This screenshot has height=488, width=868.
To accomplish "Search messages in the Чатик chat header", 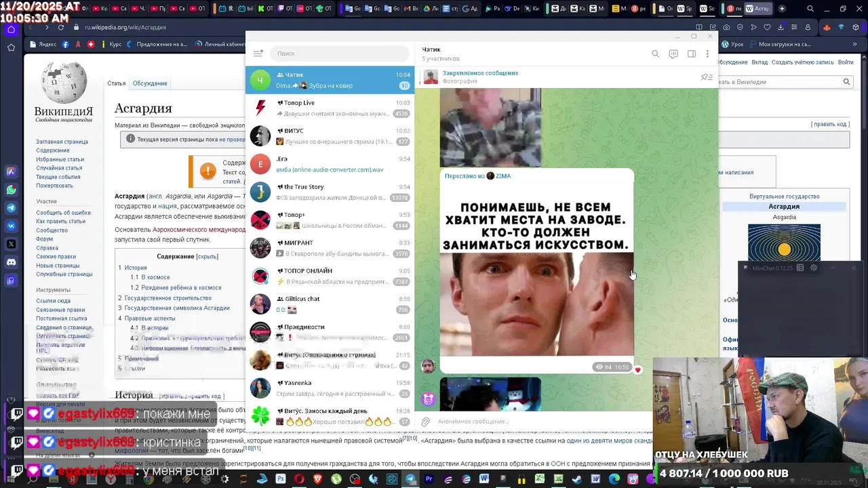I will [655, 54].
